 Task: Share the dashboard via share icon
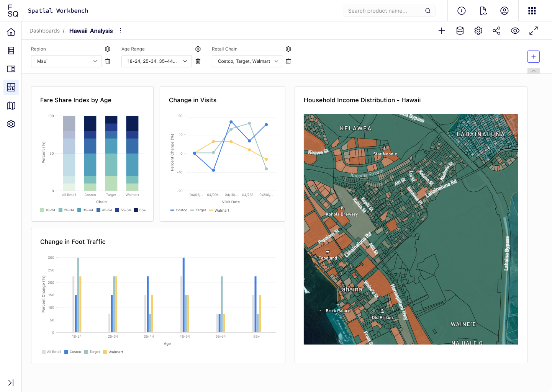[x=496, y=31]
